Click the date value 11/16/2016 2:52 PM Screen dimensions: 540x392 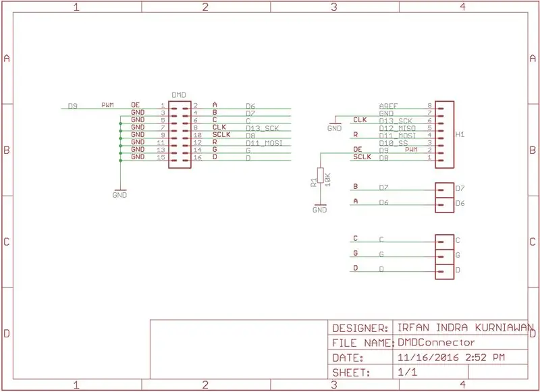451,358
